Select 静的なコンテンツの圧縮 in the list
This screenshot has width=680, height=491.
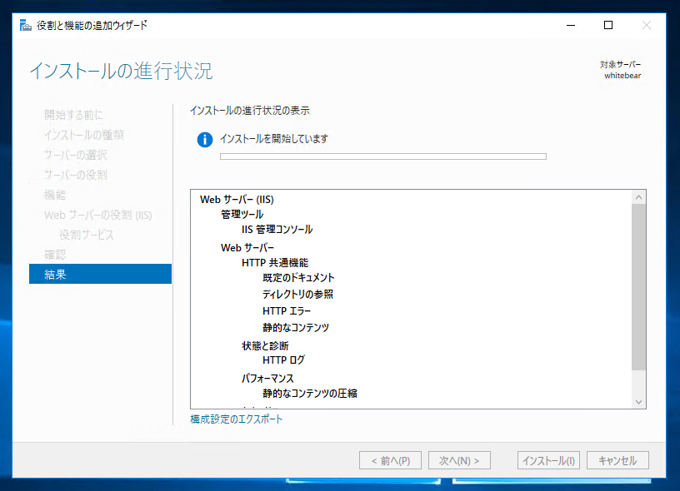coord(310,393)
